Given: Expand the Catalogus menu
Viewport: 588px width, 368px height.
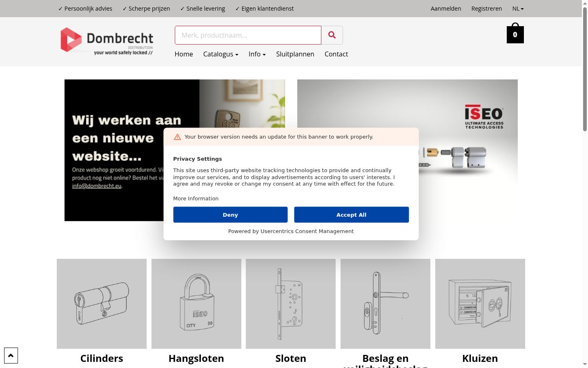Looking at the screenshot, I should [221, 54].
